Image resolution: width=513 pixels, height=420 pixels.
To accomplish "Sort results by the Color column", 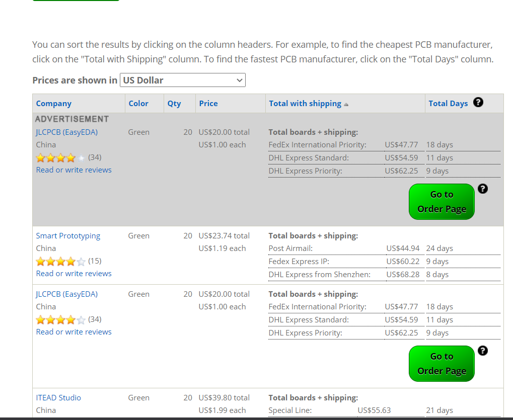I will 138,103.
